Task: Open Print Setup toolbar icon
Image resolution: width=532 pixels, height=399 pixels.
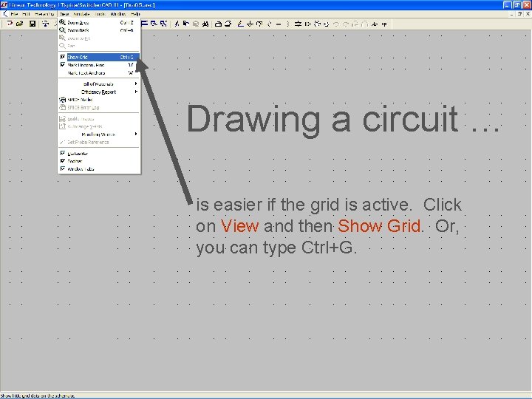Action: coord(219,24)
